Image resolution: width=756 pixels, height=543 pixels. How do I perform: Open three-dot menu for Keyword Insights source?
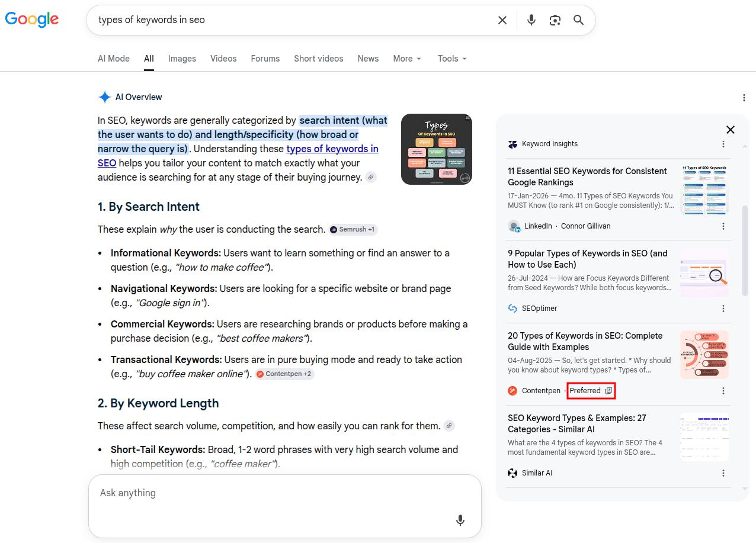tap(723, 144)
